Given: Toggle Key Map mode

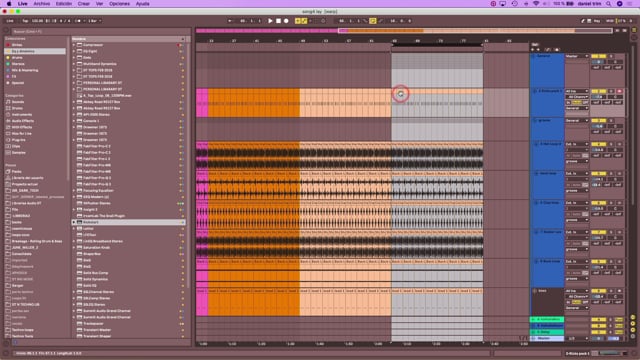Looking at the screenshot, I should [597, 21].
